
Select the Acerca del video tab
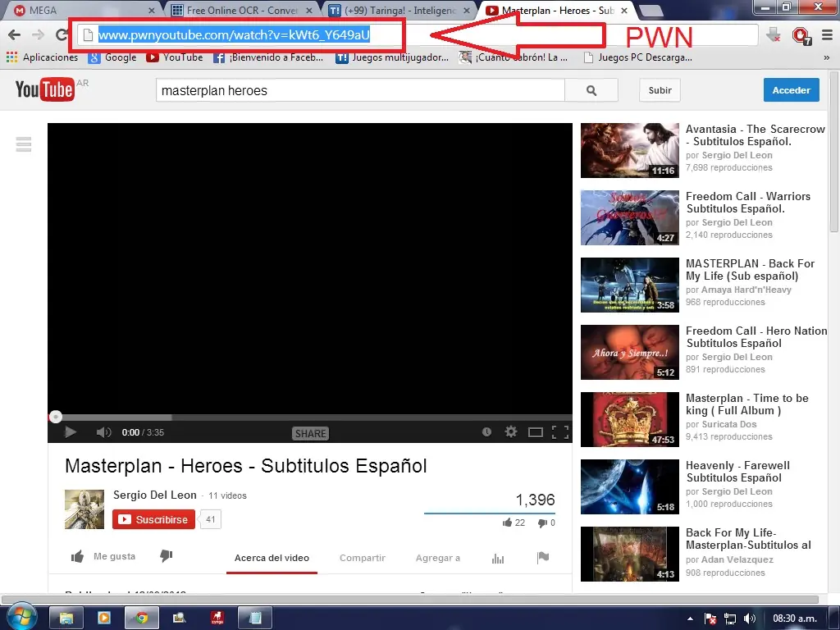272,558
